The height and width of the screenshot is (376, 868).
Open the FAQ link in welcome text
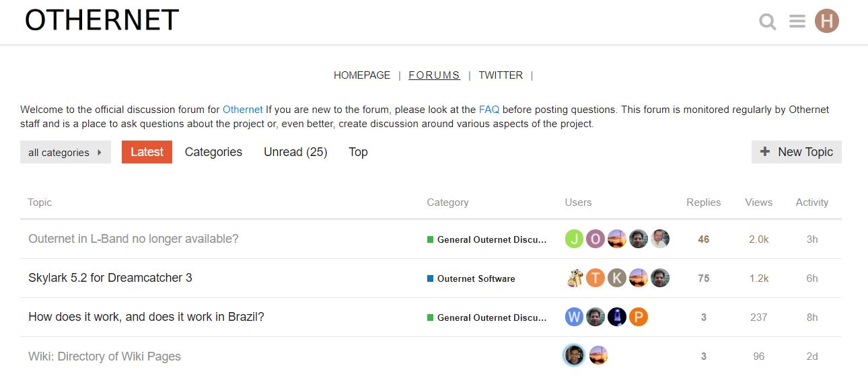(x=489, y=110)
